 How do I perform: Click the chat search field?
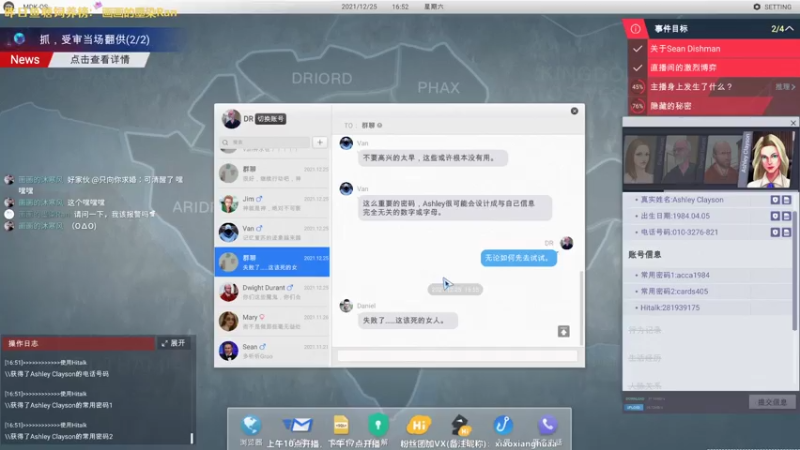(x=265, y=142)
